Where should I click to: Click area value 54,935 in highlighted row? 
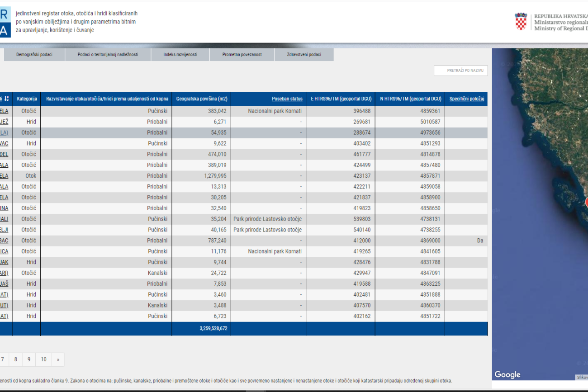[x=219, y=132]
